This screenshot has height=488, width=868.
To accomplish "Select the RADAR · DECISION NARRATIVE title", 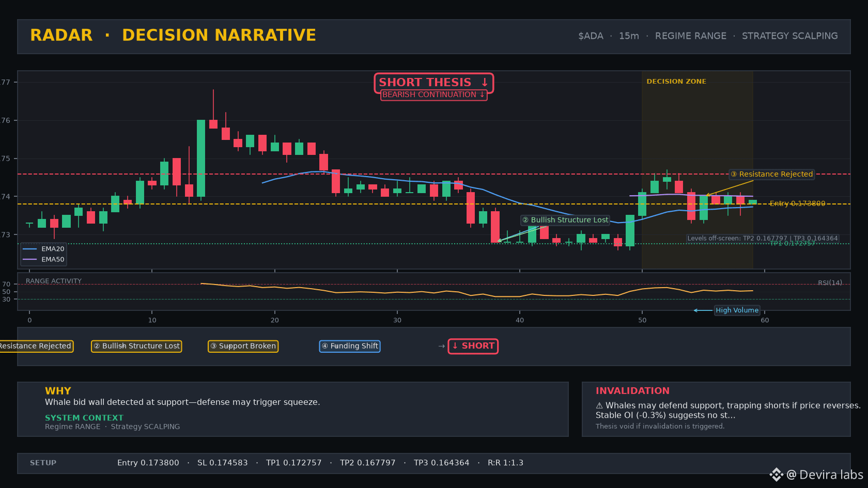I will 173,35.
